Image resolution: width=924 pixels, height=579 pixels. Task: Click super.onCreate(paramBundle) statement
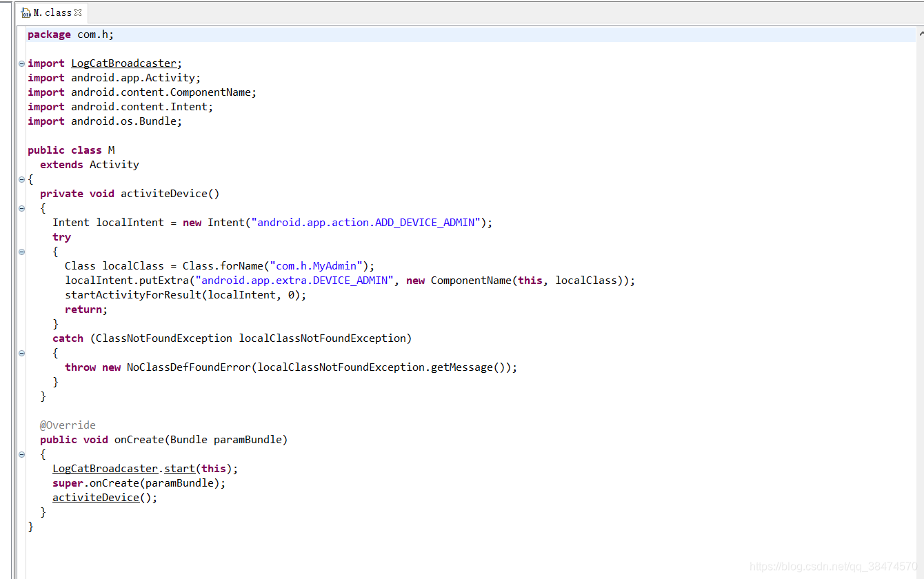point(139,483)
